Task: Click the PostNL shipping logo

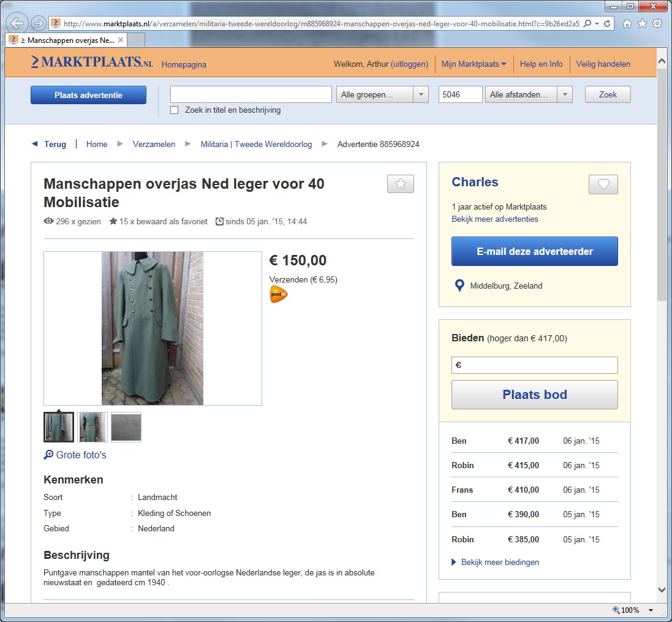Action: pyautogui.click(x=278, y=295)
